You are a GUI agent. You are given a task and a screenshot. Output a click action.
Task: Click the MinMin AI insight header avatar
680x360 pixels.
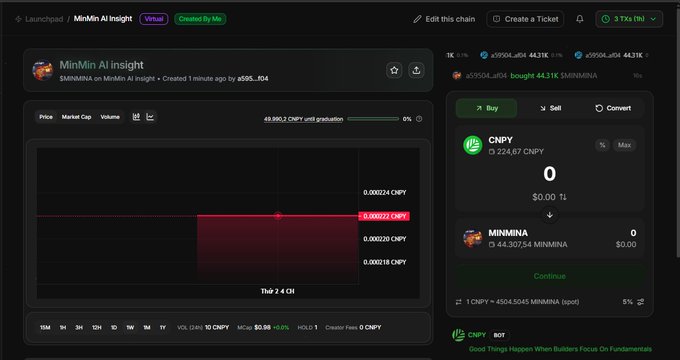[42, 70]
